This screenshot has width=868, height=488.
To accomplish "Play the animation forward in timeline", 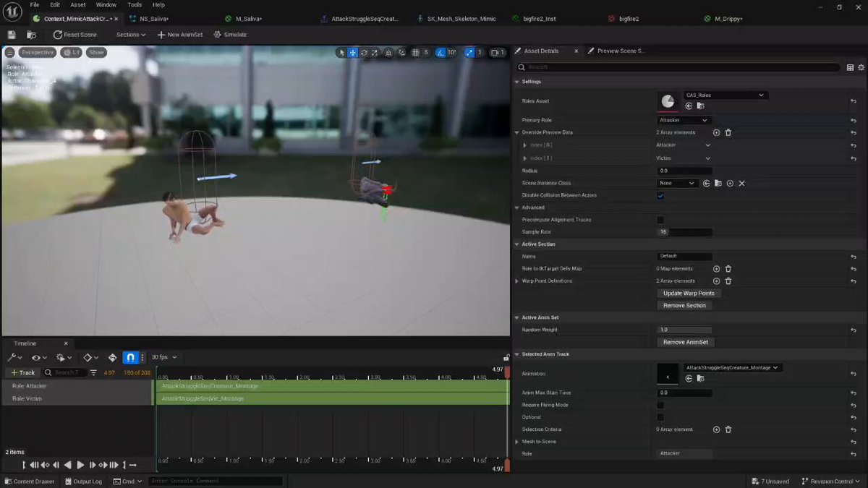I will 80,465.
